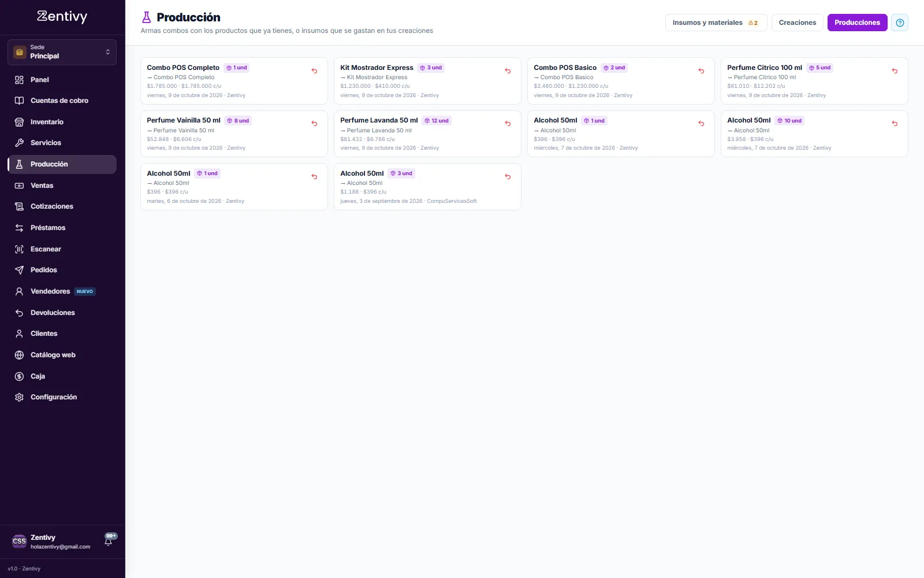924x578 pixels.
Task: Revert the Alcohol 50ml 10 und production
Action: (895, 124)
